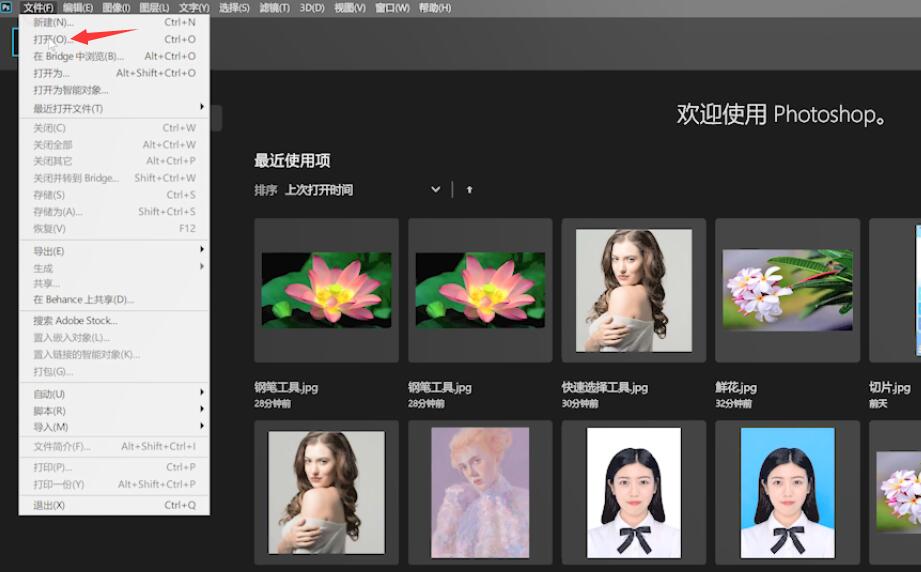Image resolution: width=921 pixels, height=572 pixels.
Task: Click the 共享... menu entry
Action: coord(114,284)
